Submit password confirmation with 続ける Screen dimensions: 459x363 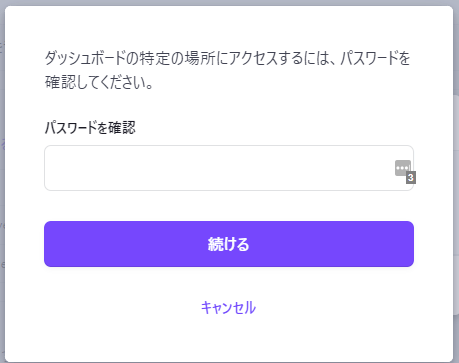pyautogui.click(x=229, y=244)
